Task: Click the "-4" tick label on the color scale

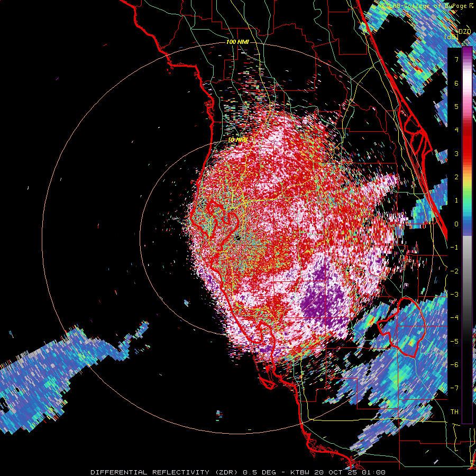Action: click(454, 317)
